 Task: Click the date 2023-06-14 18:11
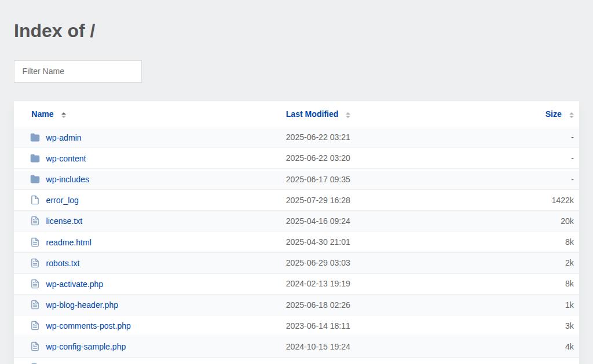(318, 325)
